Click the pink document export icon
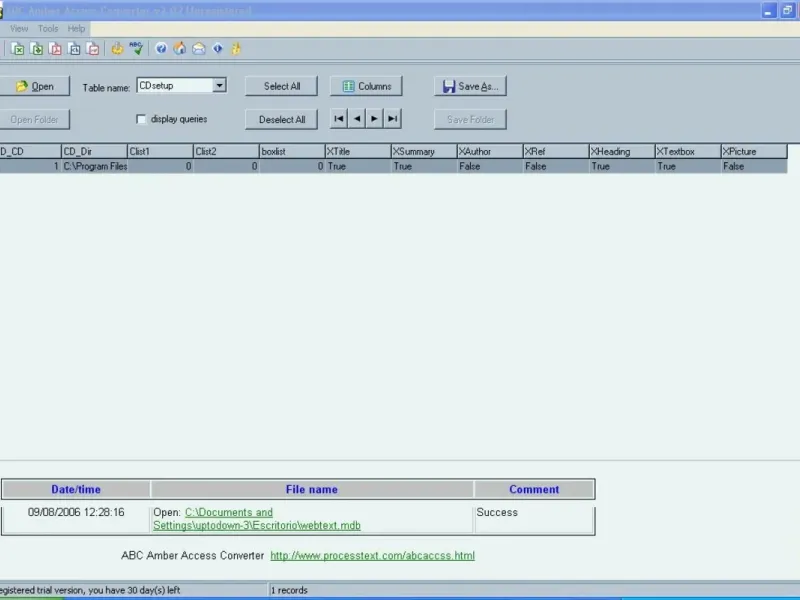Screen dimensions: 800x600 tap(93, 49)
